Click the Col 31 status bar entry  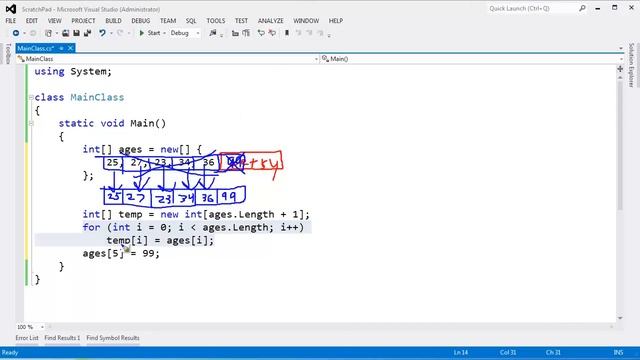point(508,352)
